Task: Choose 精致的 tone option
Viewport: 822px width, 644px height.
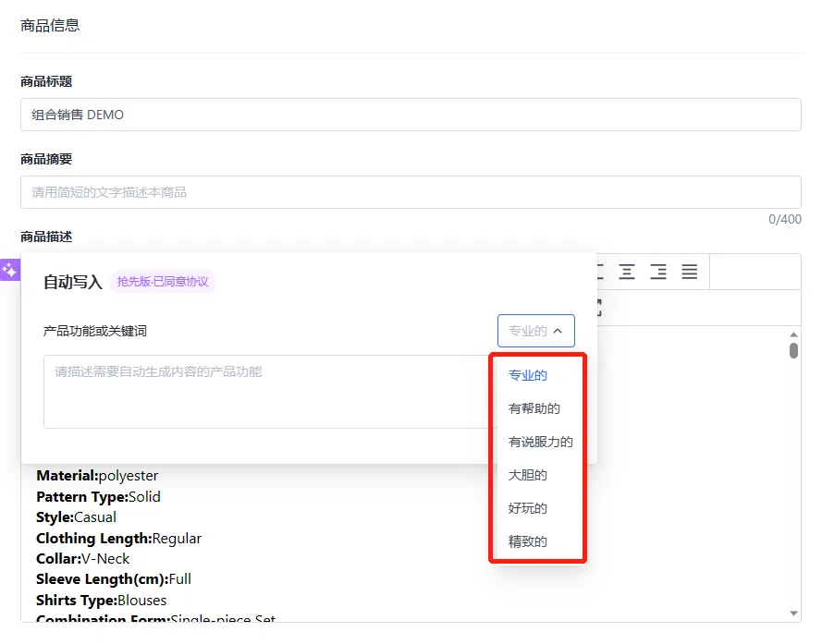Action: 528,541
